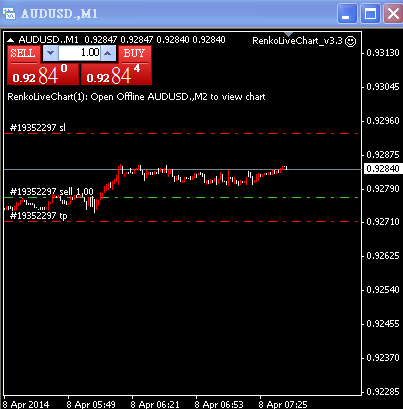The height and width of the screenshot is (409, 403).
Task: Increase lot volume with up arrow
Action: point(108,53)
